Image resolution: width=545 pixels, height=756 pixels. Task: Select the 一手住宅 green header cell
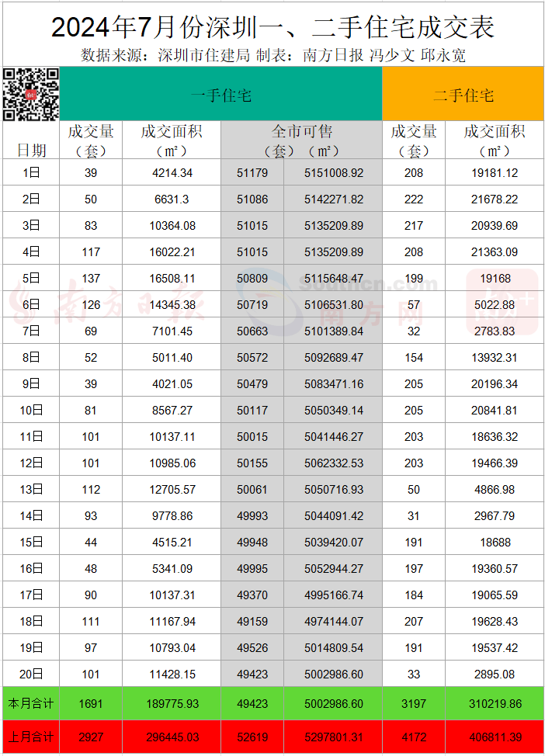tap(221, 94)
